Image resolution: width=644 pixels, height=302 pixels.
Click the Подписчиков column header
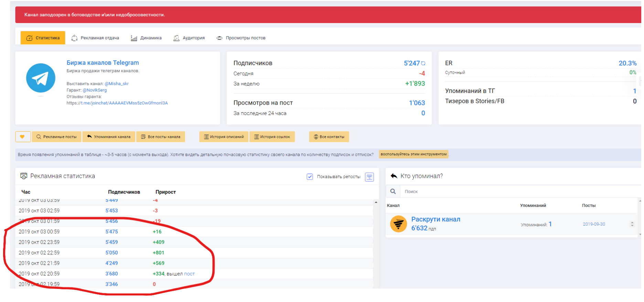point(124,192)
